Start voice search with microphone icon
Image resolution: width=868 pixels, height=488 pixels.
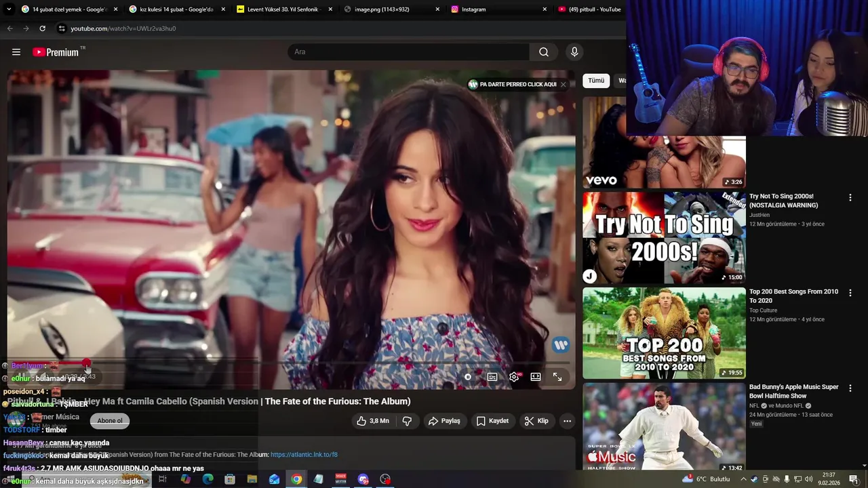pyautogui.click(x=574, y=52)
